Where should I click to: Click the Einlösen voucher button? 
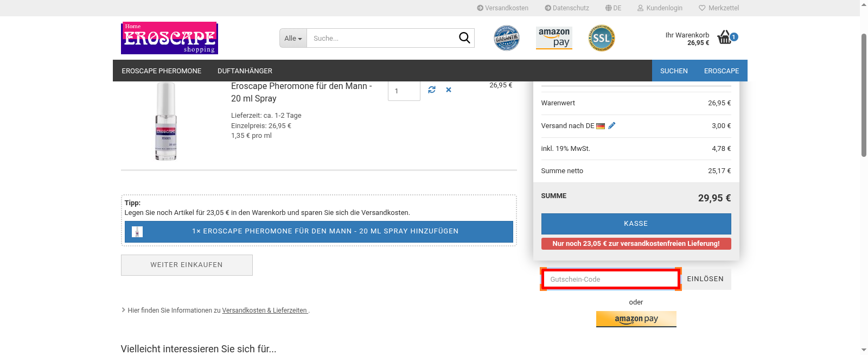(705, 279)
